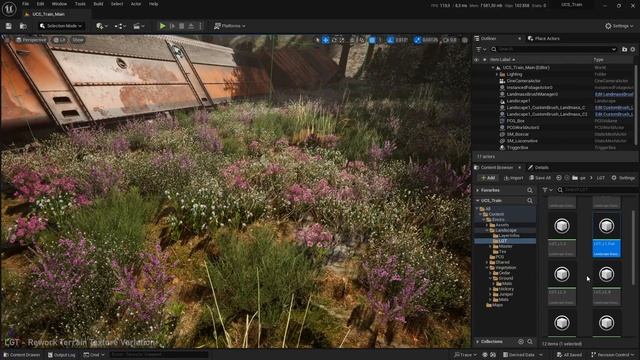
Task: Search the Favorites section magnifier
Action: (530, 190)
